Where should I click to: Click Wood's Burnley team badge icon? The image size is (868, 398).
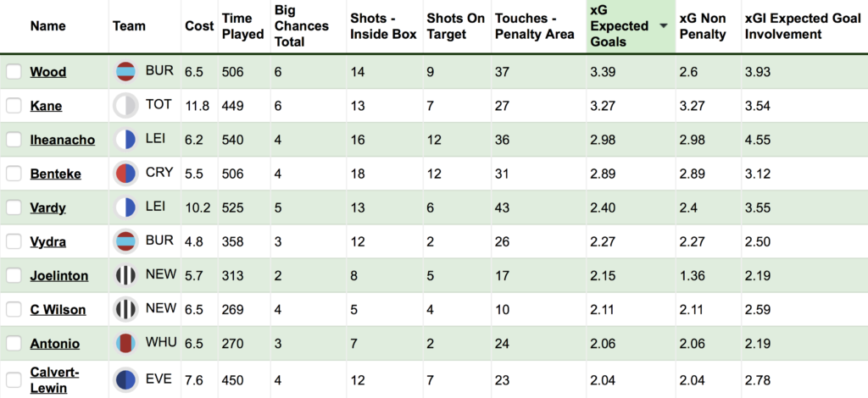[125, 72]
